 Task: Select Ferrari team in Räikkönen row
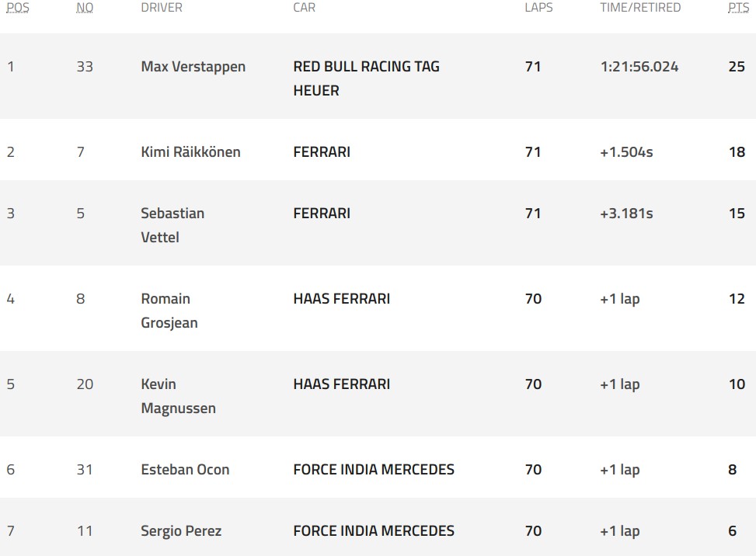coord(322,151)
